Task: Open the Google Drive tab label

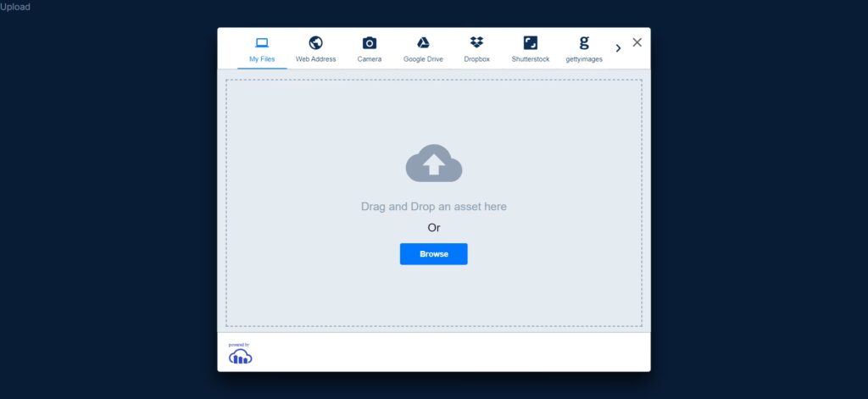Action: point(423,59)
